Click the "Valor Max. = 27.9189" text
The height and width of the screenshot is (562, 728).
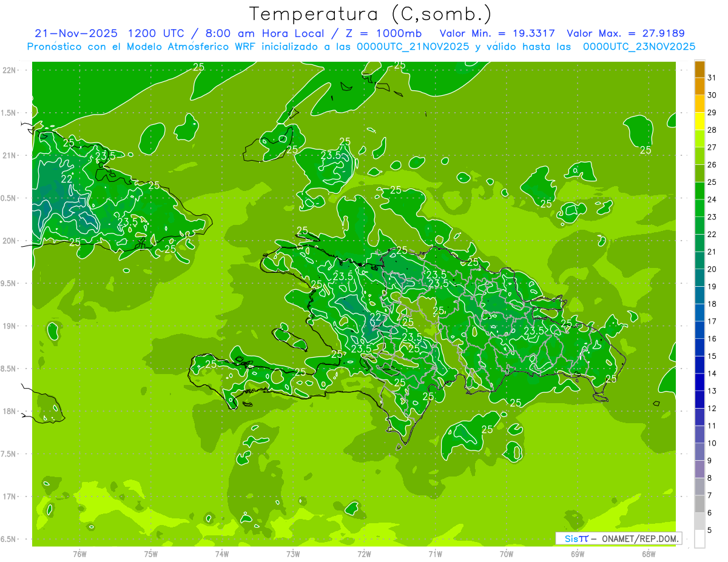pos(625,33)
